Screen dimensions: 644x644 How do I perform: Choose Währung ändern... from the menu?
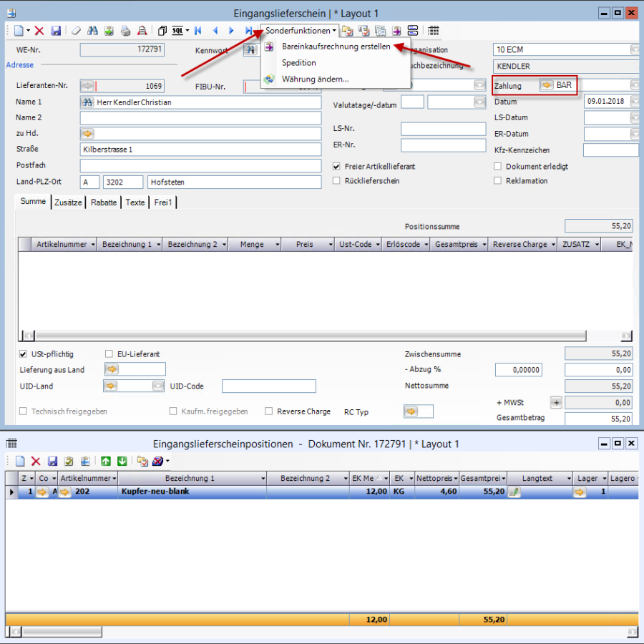point(315,79)
